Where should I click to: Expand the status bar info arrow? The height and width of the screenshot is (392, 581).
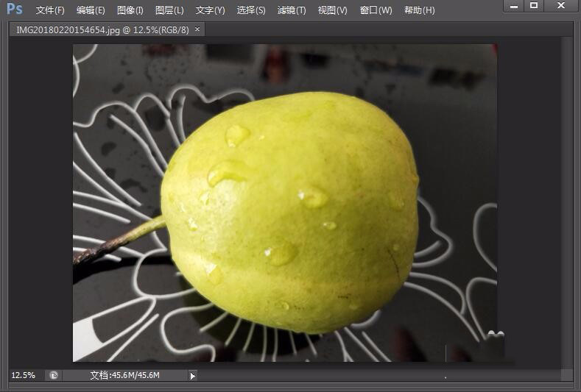[192, 376]
